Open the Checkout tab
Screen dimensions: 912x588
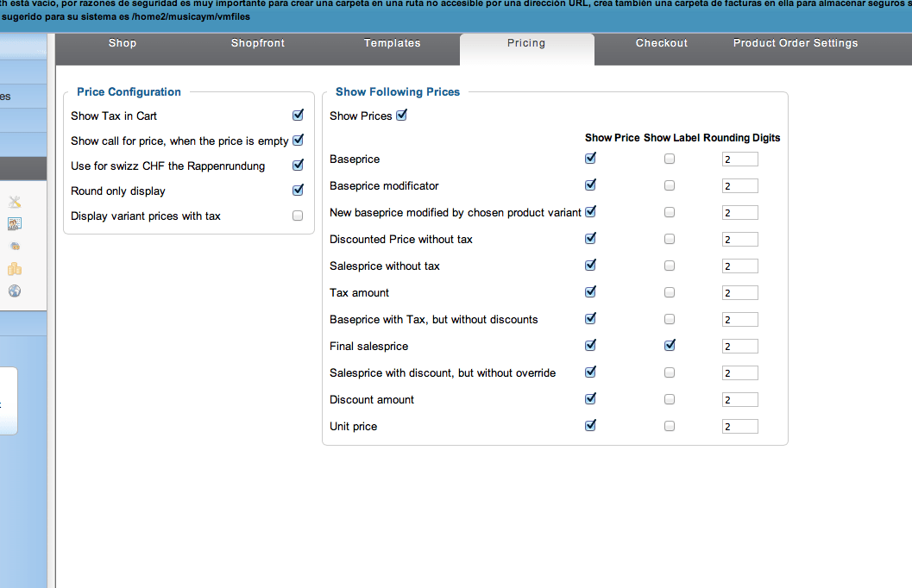tap(661, 43)
